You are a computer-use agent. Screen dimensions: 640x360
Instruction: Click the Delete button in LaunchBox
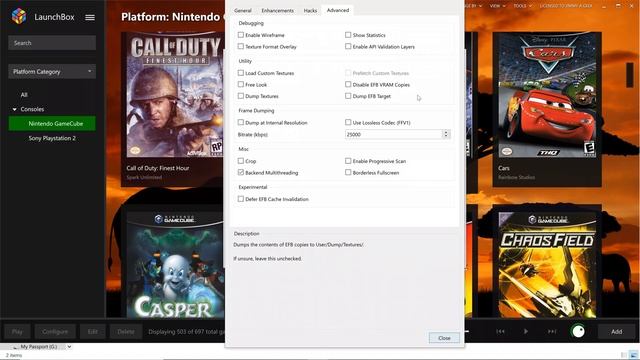click(x=126, y=332)
